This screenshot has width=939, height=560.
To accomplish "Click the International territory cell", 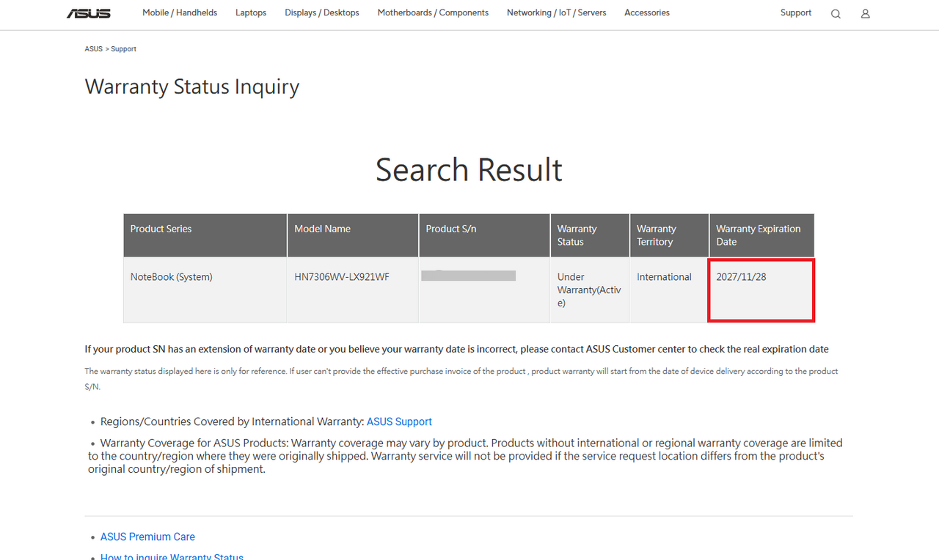I will point(669,290).
